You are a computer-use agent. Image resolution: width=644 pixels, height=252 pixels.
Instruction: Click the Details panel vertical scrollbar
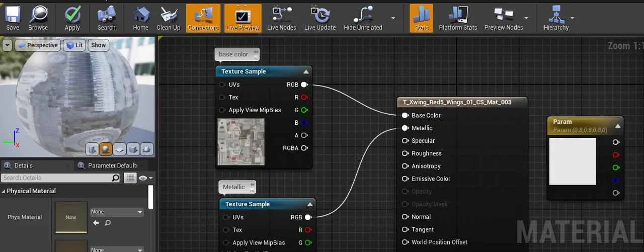[x=150, y=197]
